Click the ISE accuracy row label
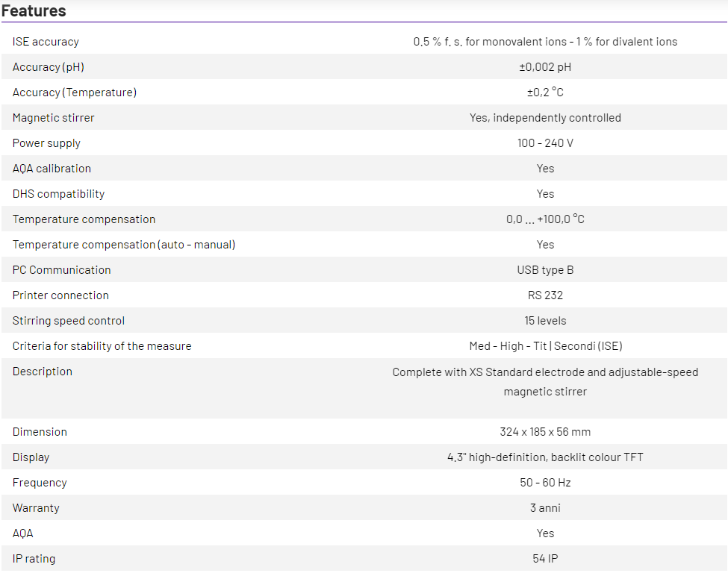Screen dimensions: 728x573 46,42
